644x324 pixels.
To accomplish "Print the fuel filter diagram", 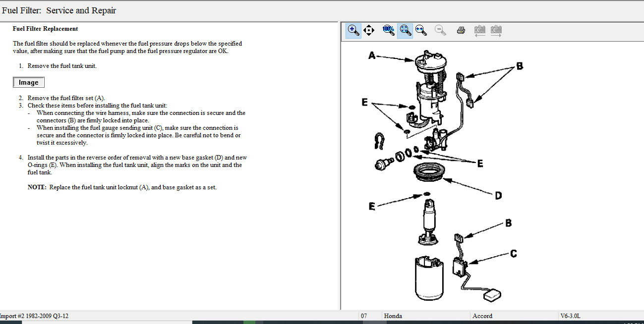I will coord(461,30).
